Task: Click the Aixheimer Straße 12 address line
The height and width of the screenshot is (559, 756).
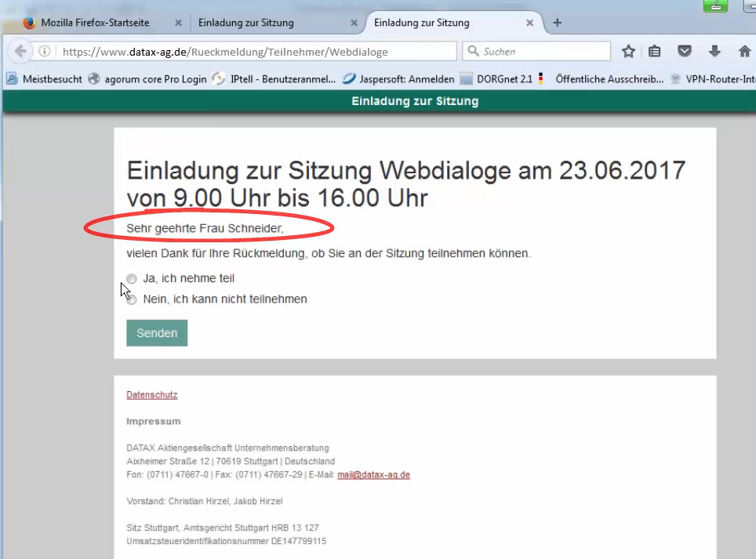Action: [231, 461]
